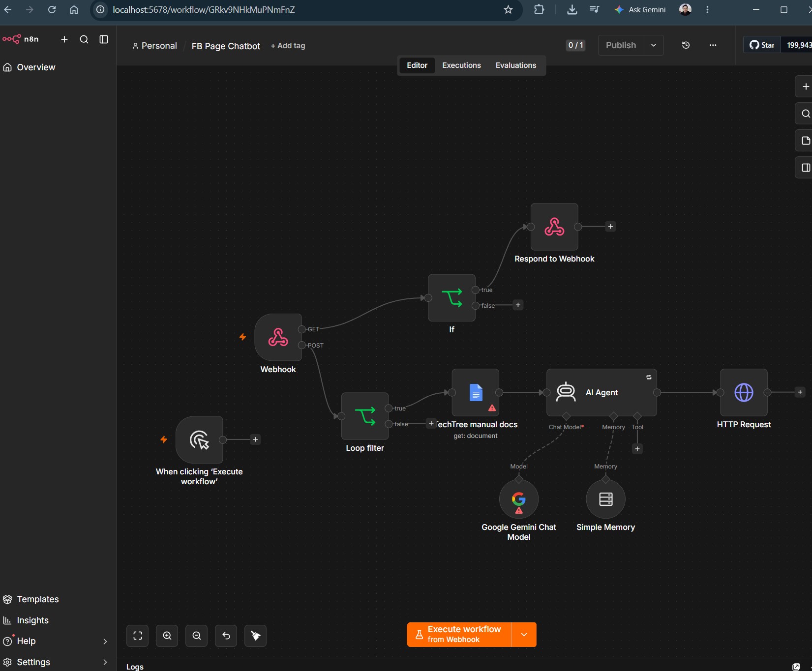This screenshot has height=671, width=812.
Task: Open the TechTree manual docs node
Action: tap(475, 392)
